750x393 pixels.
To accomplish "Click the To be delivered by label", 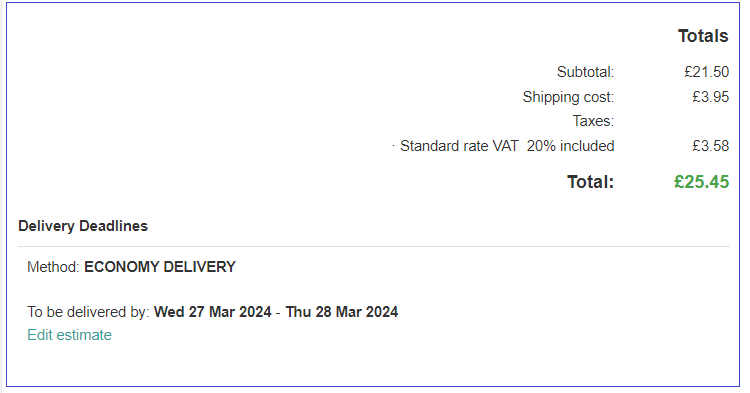I will click(x=88, y=312).
